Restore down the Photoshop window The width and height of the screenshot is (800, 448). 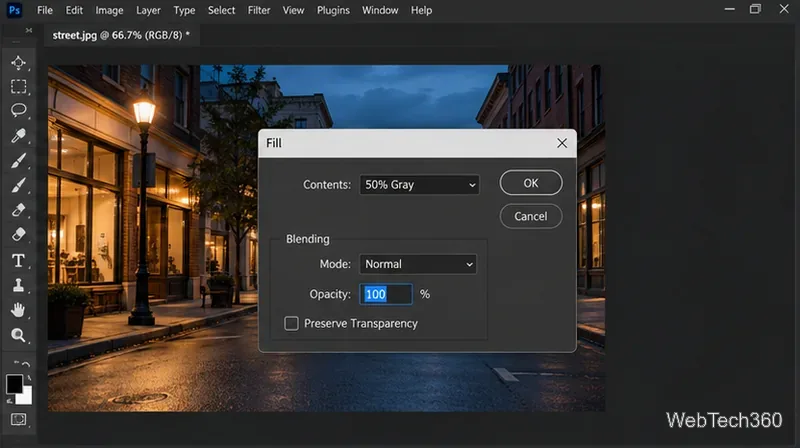click(x=755, y=9)
